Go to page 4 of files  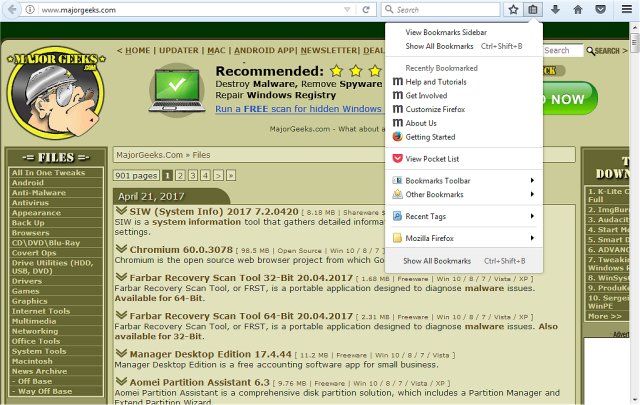coord(205,176)
